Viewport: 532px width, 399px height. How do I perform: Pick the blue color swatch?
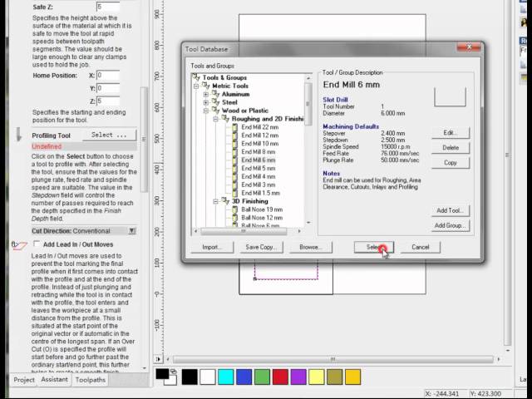[244, 377]
